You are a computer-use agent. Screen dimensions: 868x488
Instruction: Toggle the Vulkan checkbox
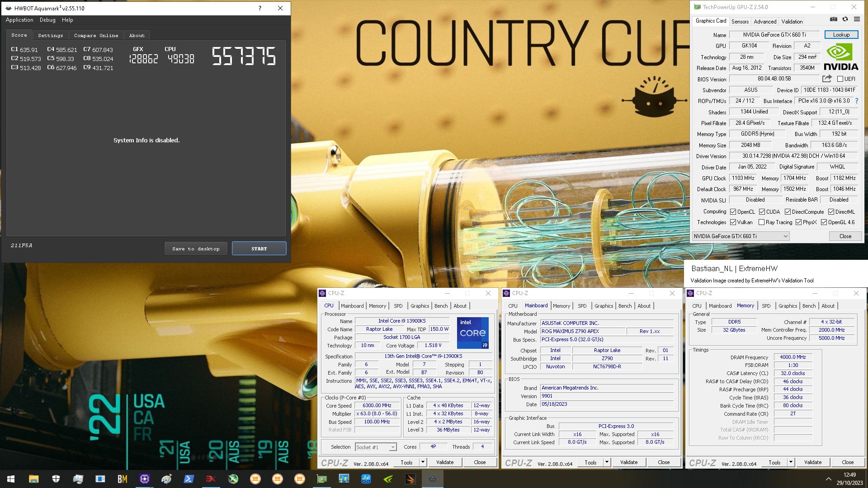733,222
